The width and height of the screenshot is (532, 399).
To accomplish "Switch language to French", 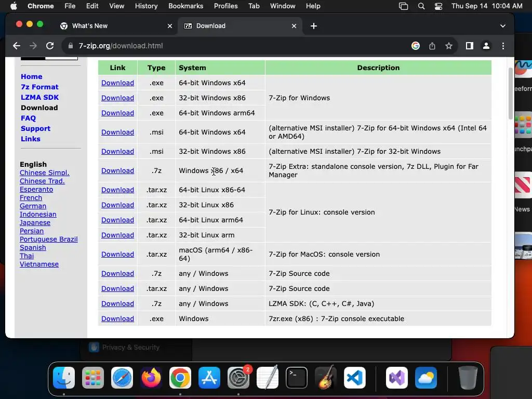I will point(31,198).
